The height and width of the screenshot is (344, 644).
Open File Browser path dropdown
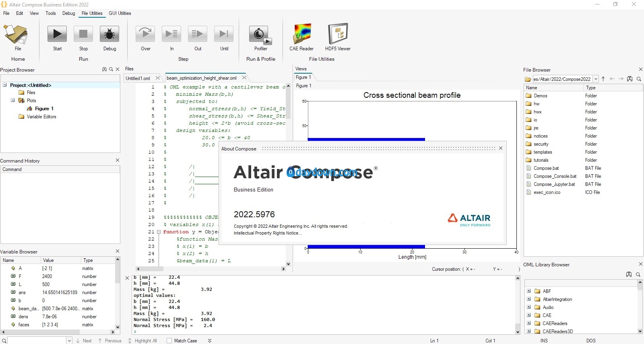596,79
